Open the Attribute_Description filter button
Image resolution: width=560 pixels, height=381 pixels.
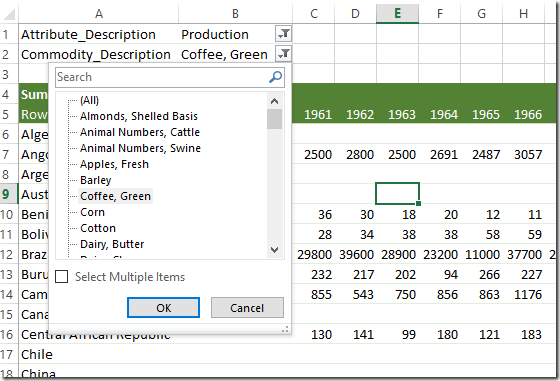coord(284,34)
